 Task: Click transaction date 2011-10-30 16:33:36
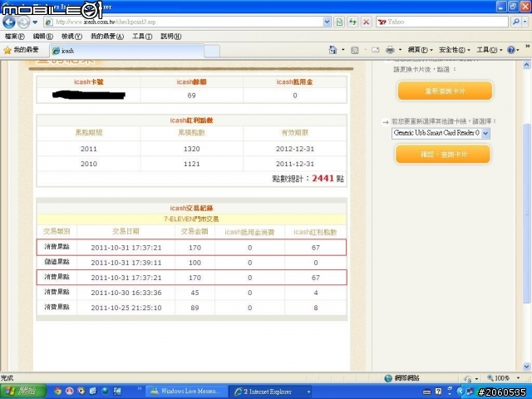point(126,293)
